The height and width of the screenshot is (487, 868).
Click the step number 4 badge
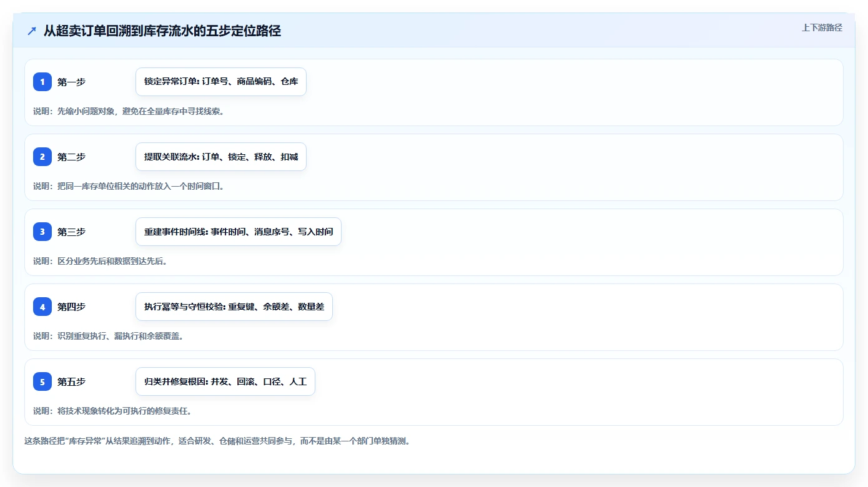[42, 307]
